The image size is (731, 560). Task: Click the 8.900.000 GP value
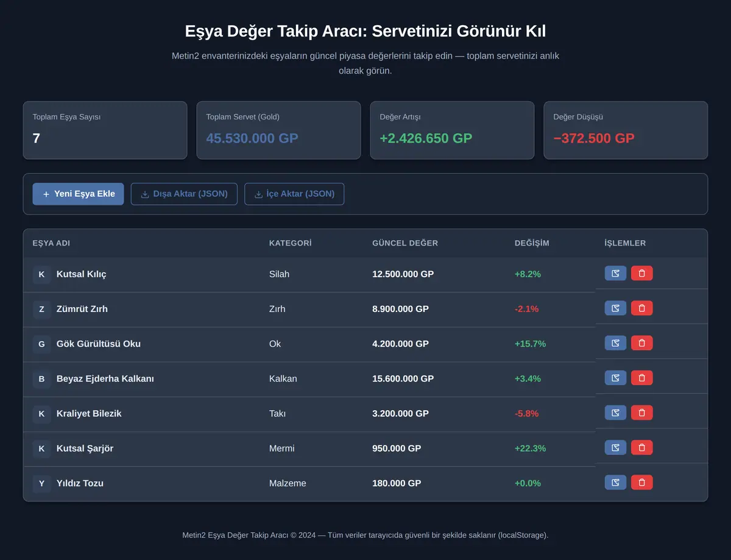click(x=400, y=309)
